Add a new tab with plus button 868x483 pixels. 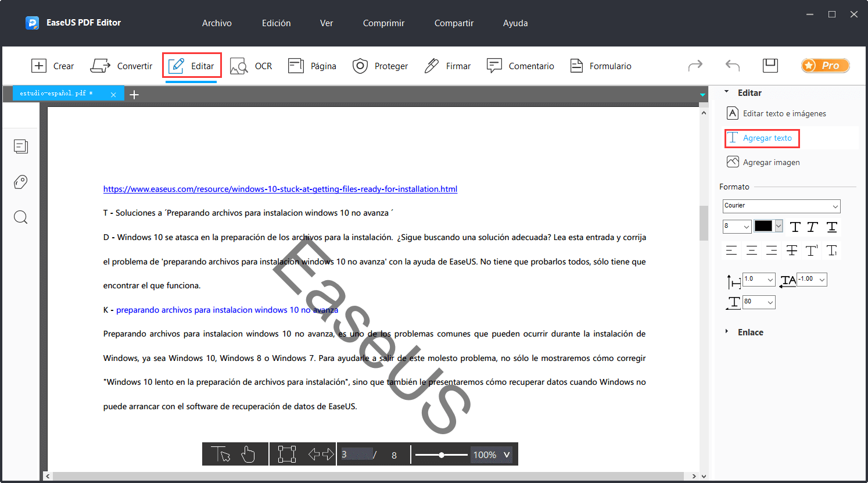coord(134,94)
